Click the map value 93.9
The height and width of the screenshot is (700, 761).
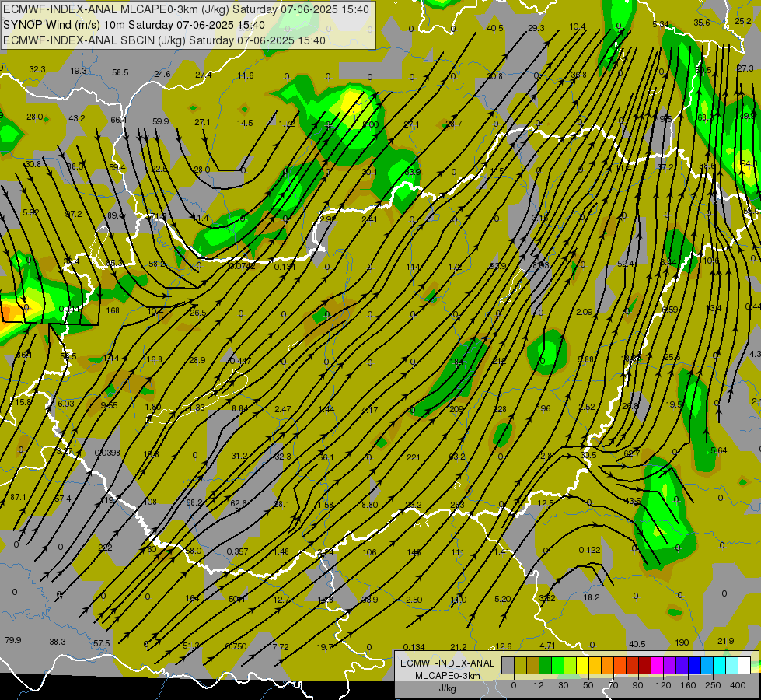[x=497, y=266]
